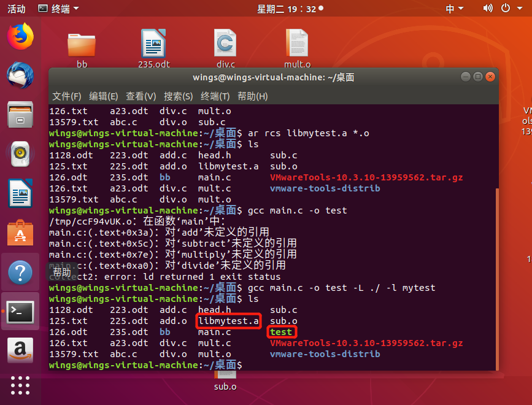
Task: Select the Terminal icon in the dock
Action: click(20, 310)
